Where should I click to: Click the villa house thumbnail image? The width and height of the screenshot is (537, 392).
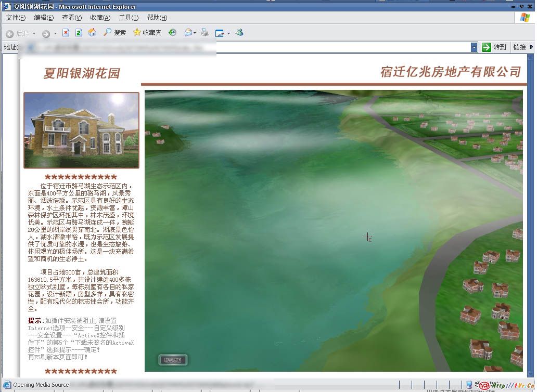[81, 130]
